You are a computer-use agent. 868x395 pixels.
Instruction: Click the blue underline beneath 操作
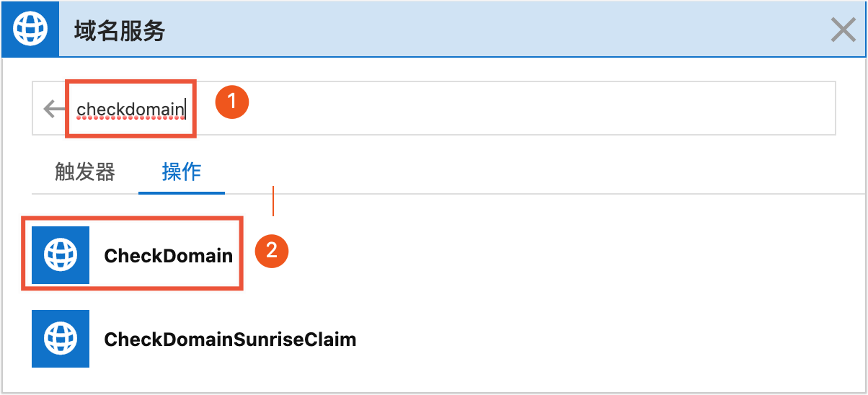pyautogui.click(x=182, y=193)
